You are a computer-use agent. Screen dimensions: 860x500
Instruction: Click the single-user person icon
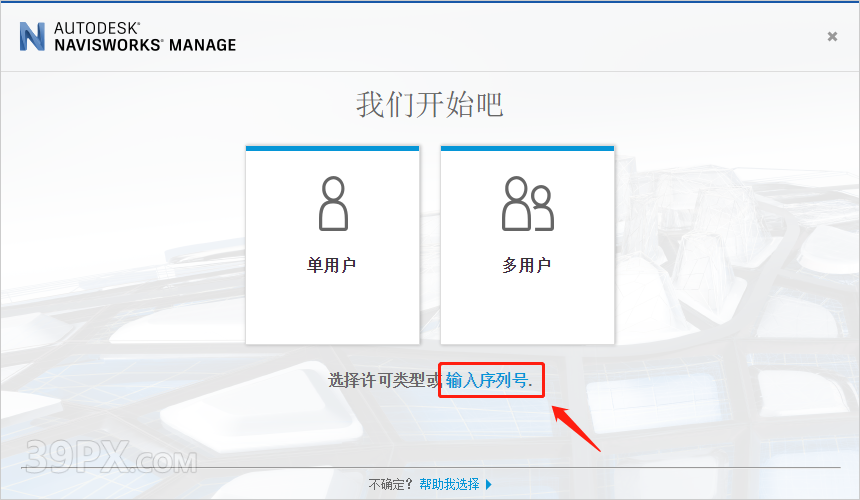[x=333, y=204]
